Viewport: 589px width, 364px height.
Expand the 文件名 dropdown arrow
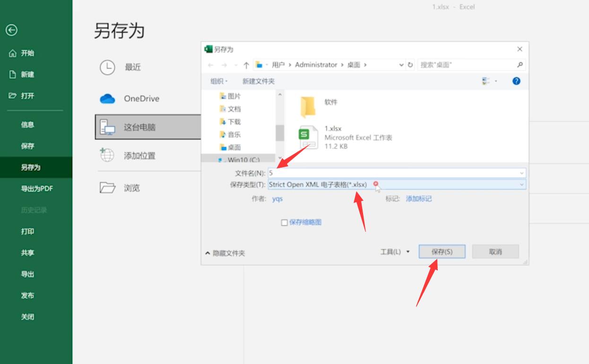pos(522,173)
